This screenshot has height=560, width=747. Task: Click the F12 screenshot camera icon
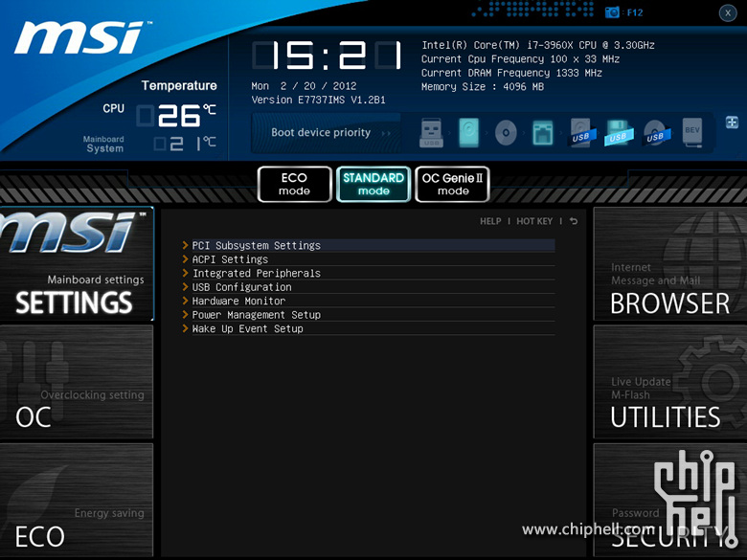[612, 12]
